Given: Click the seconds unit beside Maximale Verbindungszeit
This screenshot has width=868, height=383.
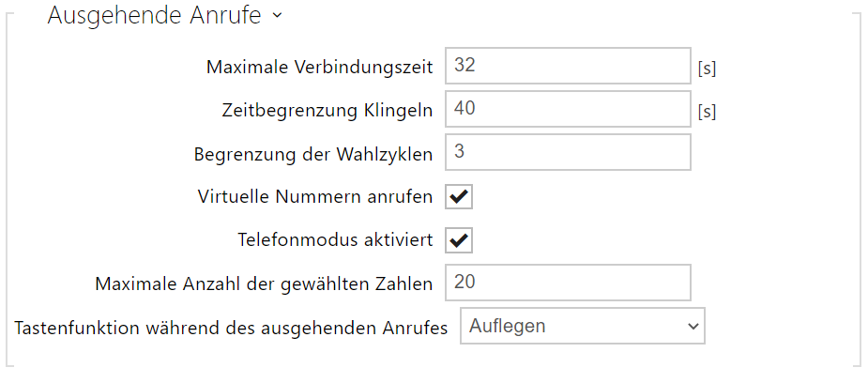Looking at the screenshot, I should (x=707, y=69).
